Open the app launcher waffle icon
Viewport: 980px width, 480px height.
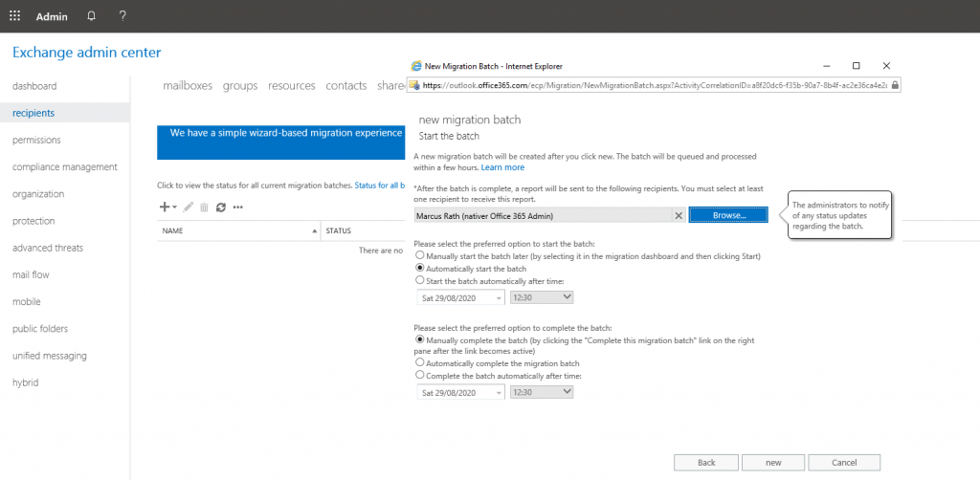click(x=14, y=16)
